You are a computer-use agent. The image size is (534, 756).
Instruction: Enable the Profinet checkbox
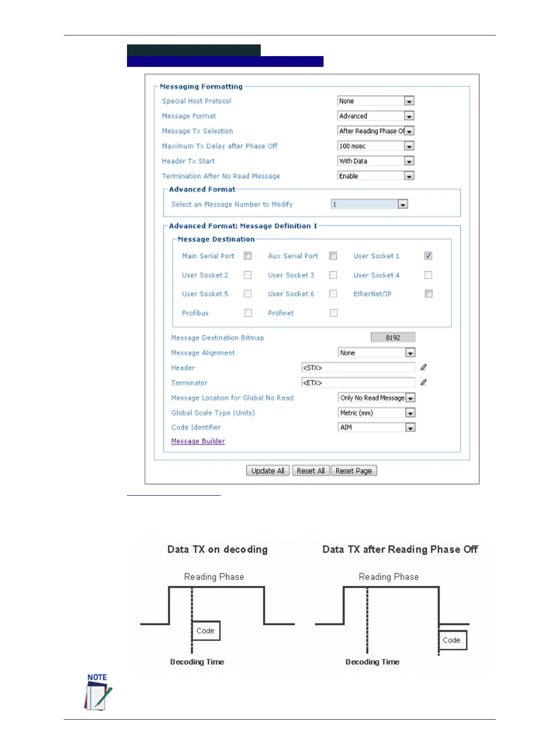333,312
